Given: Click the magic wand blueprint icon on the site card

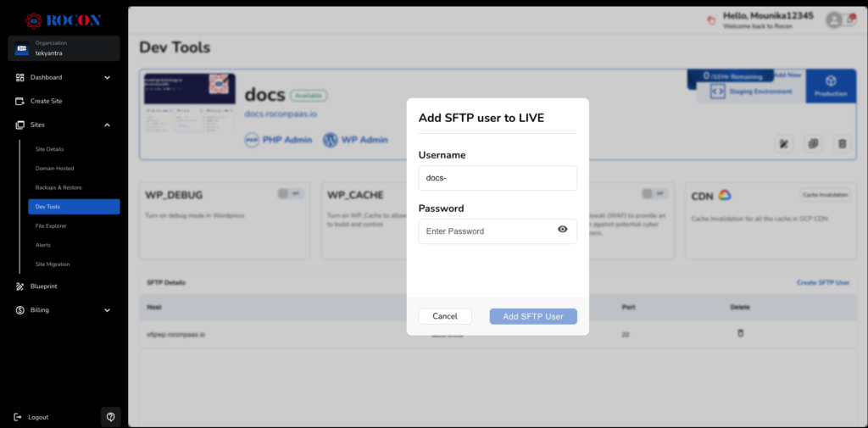Looking at the screenshot, I should pyautogui.click(x=784, y=144).
